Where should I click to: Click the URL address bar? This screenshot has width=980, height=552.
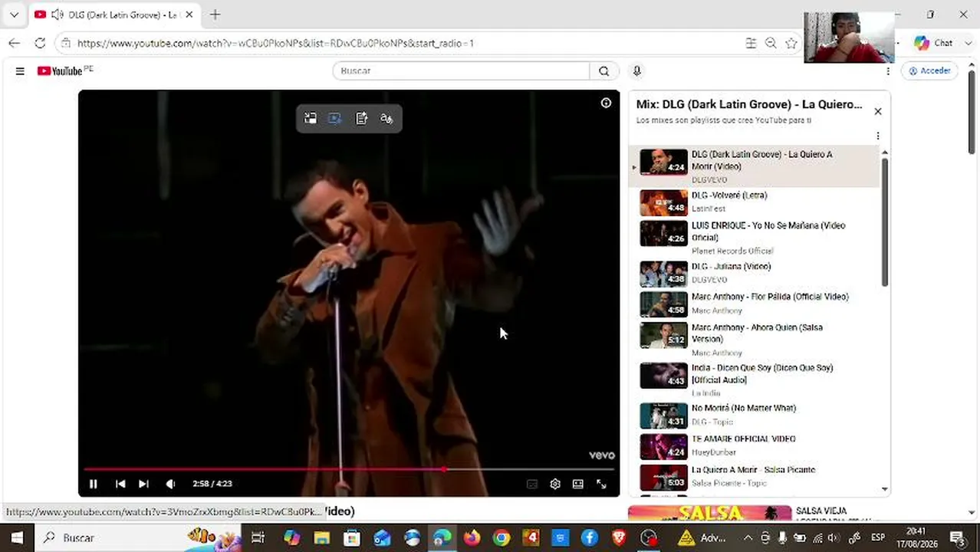(399, 43)
